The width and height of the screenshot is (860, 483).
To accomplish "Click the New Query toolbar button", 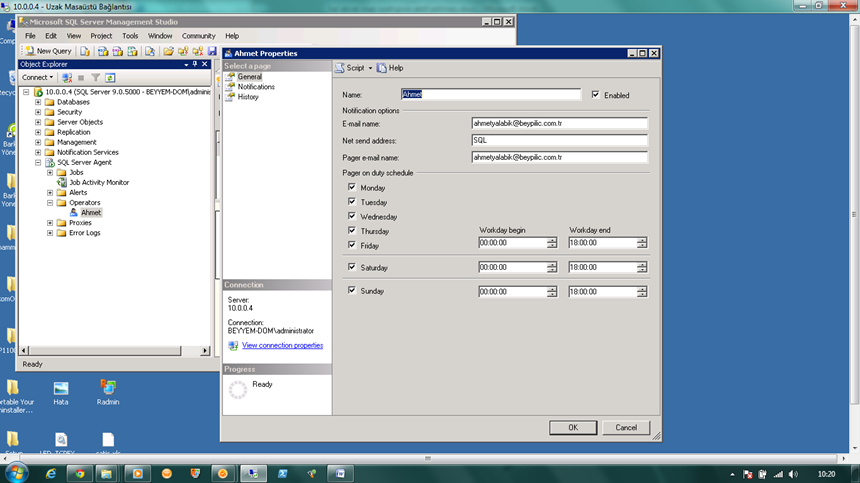I will point(48,50).
